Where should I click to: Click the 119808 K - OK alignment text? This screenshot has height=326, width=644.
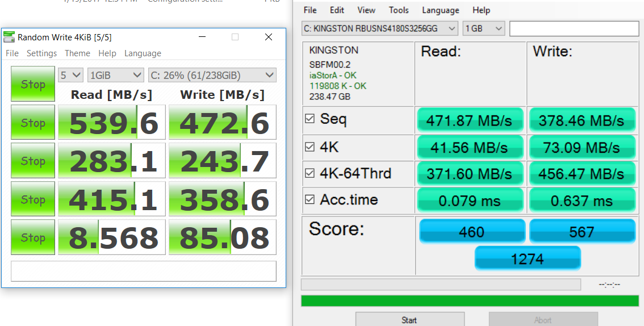(x=337, y=86)
